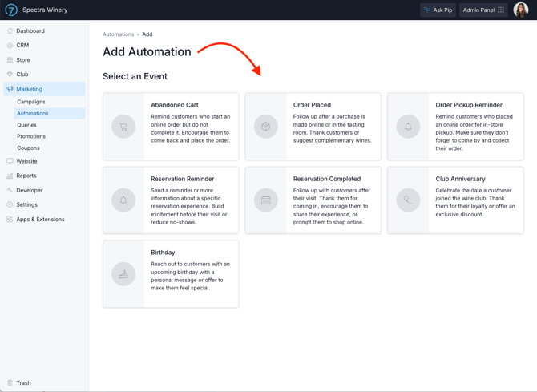Open Coupons under Marketing
The image size is (537, 392).
click(28, 148)
